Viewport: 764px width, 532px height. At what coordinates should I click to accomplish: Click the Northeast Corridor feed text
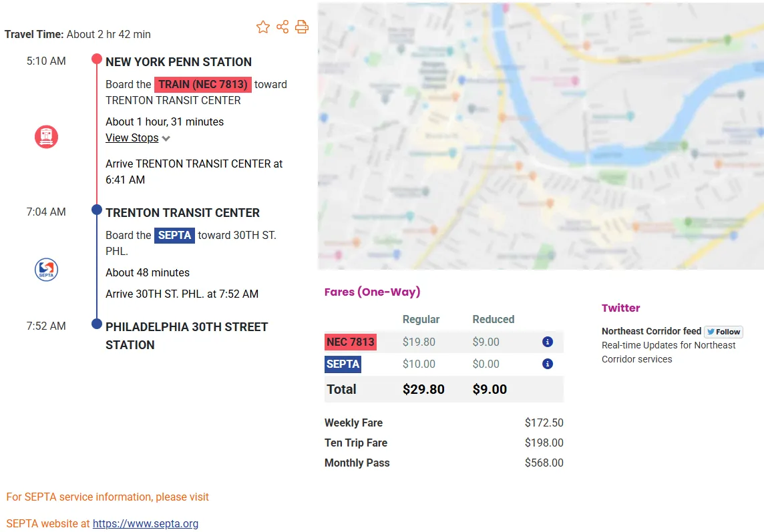[651, 331]
